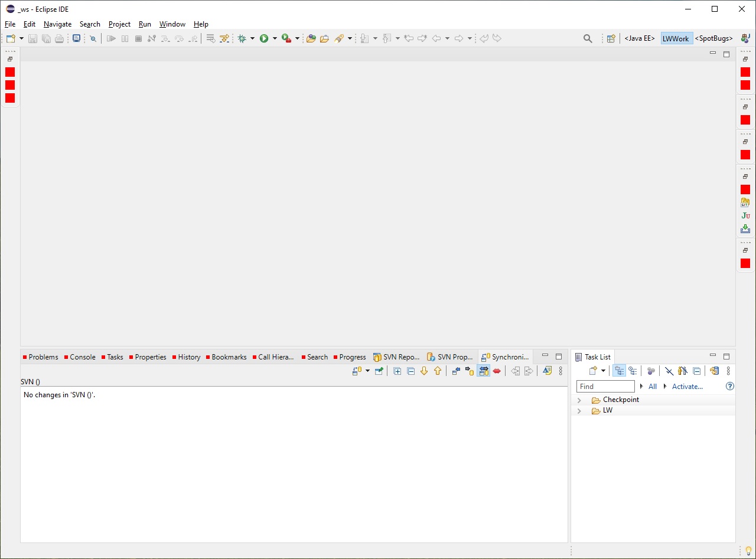Screen dimensions: 756x559
Task: Switch to the Console tab
Action: click(82, 357)
